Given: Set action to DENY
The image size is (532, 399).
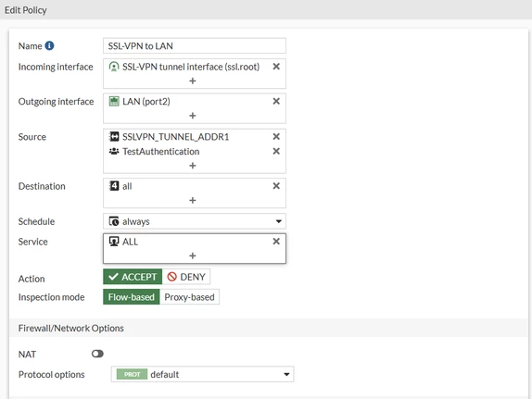Looking at the screenshot, I should pos(186,277).
